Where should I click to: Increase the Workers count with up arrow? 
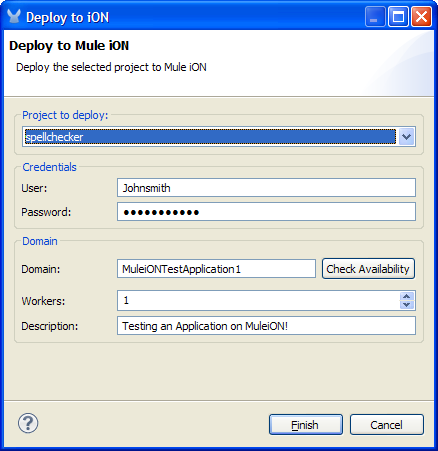click(x=407, y=296)
